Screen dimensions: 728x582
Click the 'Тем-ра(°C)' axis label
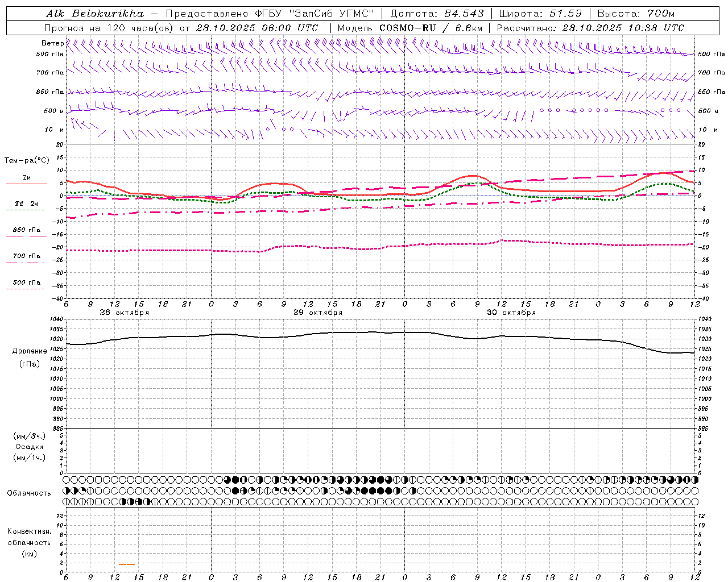(27, 161)
